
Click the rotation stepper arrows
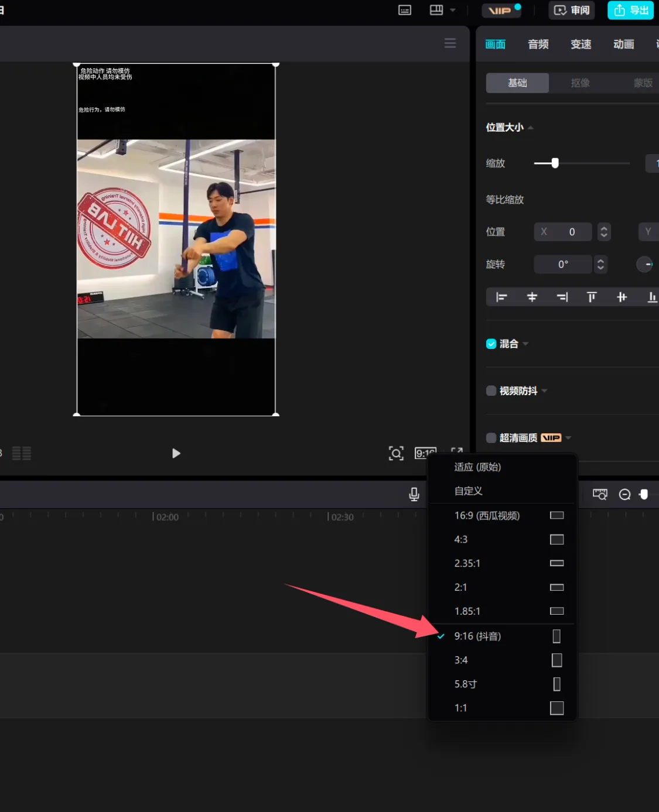click(600, 265)
